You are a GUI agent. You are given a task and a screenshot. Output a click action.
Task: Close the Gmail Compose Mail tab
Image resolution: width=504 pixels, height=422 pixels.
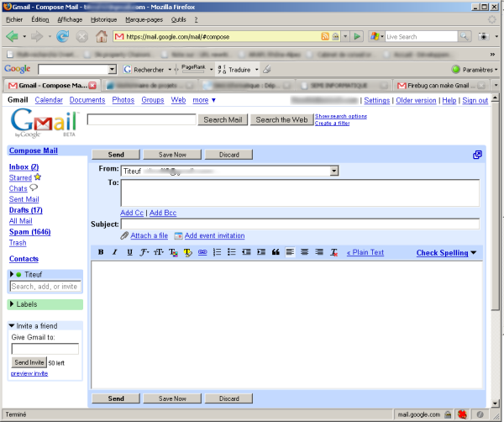pos(92,86)
